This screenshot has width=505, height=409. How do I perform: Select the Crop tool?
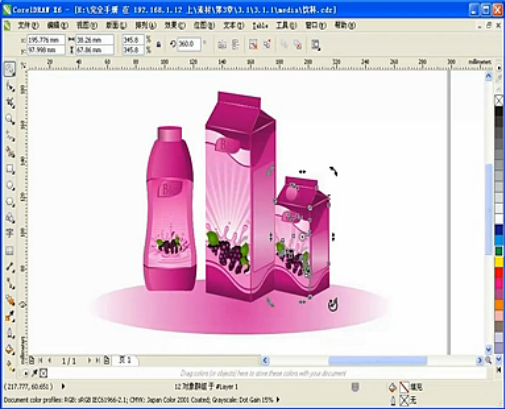[10, 103]
